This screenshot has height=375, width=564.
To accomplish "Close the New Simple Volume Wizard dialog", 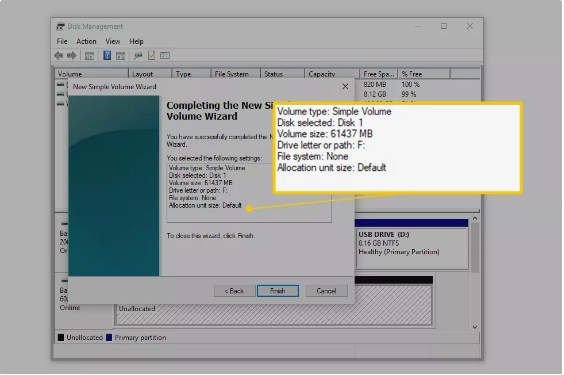I will tap(345, 86).
